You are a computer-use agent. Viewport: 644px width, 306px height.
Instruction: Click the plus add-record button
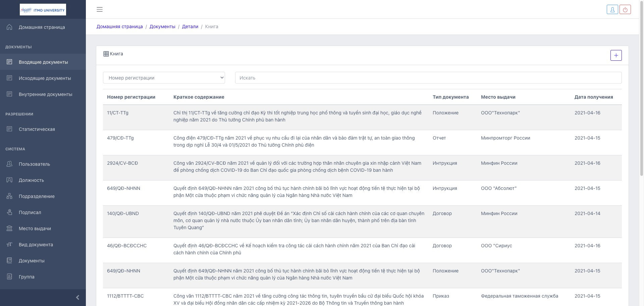(616, 55)
